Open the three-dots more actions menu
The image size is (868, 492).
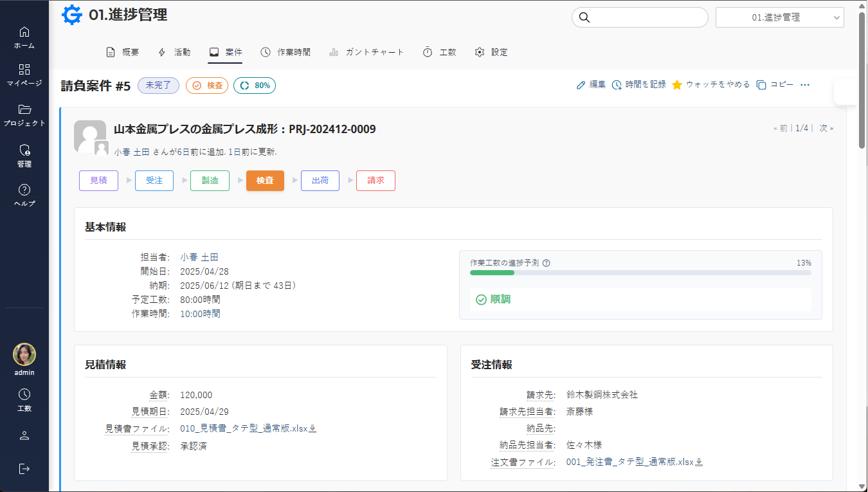(804, 85)
